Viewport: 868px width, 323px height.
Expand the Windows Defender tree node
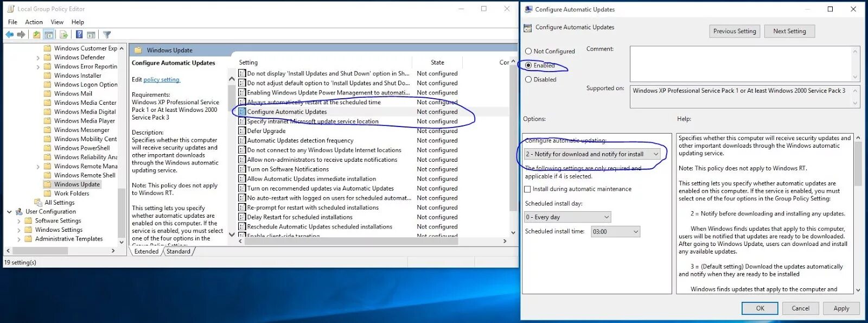[38, 58]
